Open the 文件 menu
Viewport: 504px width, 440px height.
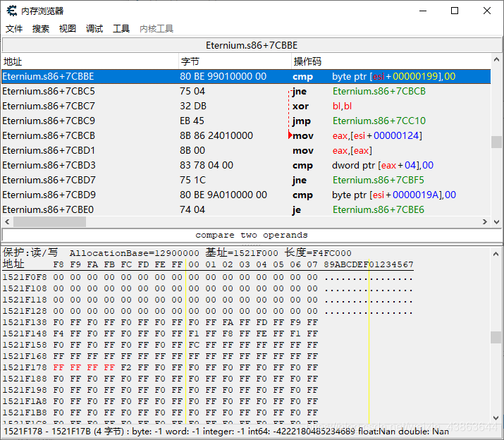(14, 29)
